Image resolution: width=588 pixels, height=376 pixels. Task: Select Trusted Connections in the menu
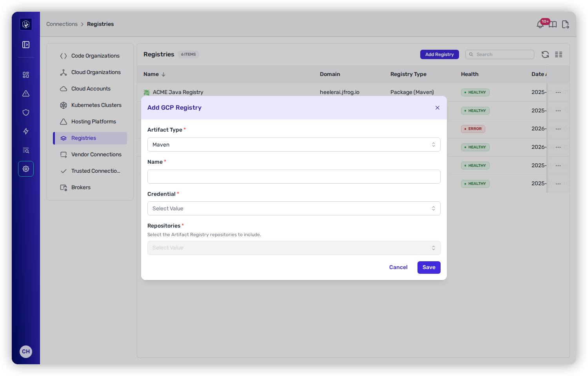coord(90,171)
